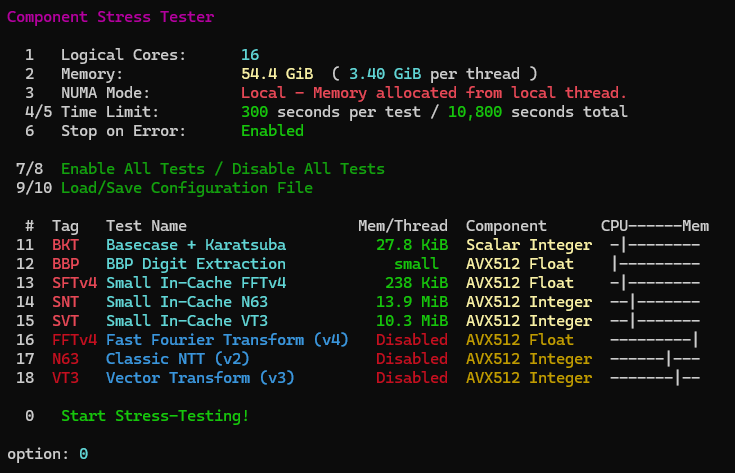This screenshot has height=473, width=735.
Task: Select BBP Digit Extraction test row
Action: (x=358, y=264)
